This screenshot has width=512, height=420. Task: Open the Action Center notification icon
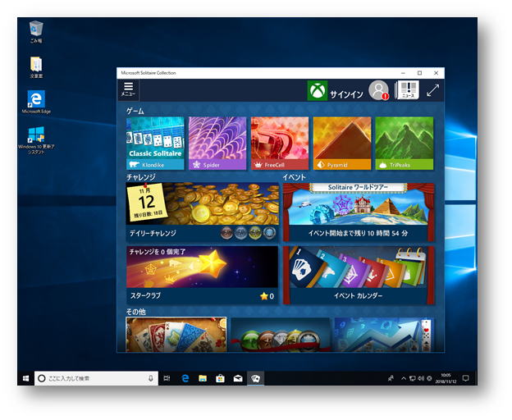click(x=465, y=378)
